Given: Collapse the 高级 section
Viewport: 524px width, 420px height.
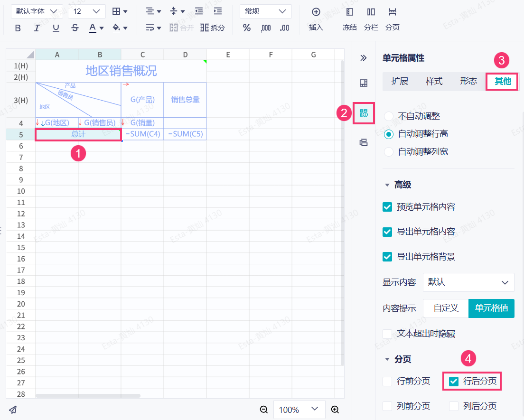Looking at the screenshot, I should point(387,185).
